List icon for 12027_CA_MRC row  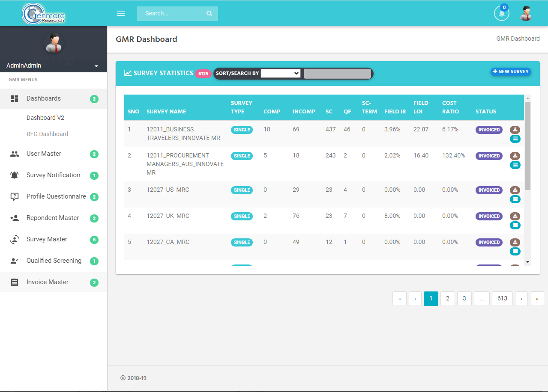tap(515, 251)
